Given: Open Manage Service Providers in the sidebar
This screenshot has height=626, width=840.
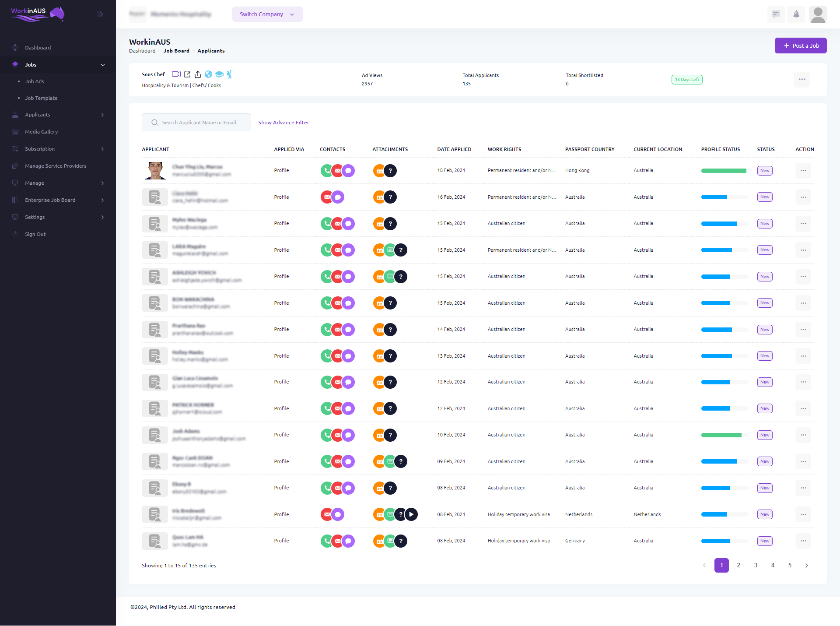Looking at the screenshot, I should tap(56, 166).
